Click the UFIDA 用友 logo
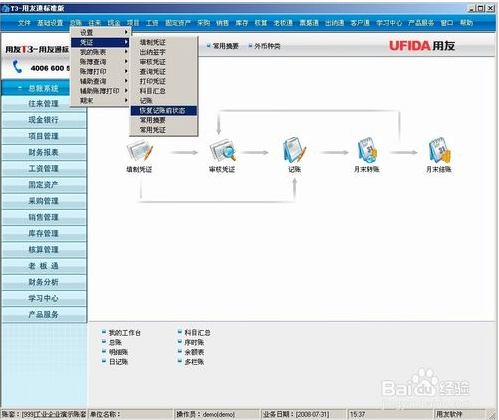Image resolution: width=499 pixels, height=420 pixels. [x=422, y=46]
